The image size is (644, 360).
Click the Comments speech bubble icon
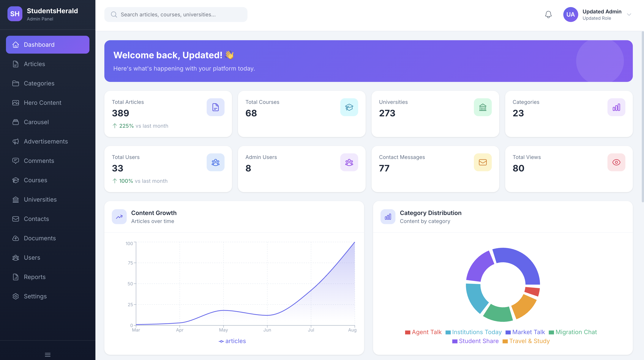(x=16, y=161)
